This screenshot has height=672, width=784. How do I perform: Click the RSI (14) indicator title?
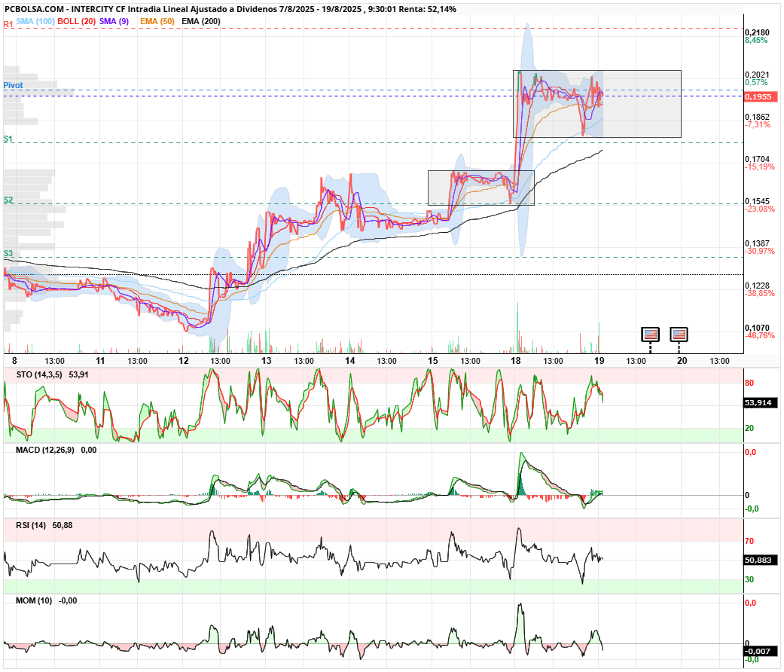(x=31, y=526)
